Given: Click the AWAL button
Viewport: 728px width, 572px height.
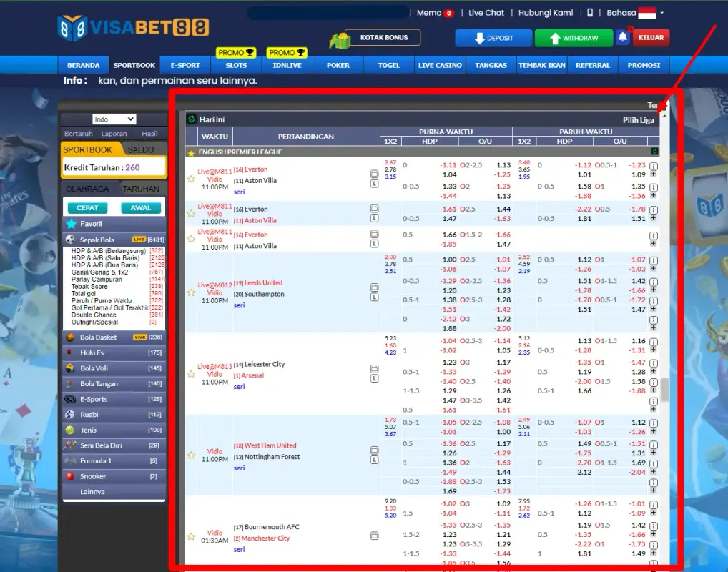Looking at the screenshot, I should pos(141,207).
